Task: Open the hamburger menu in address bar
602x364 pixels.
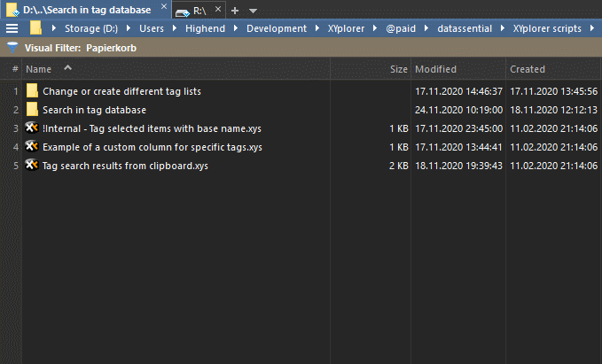Action: [12, 28]
